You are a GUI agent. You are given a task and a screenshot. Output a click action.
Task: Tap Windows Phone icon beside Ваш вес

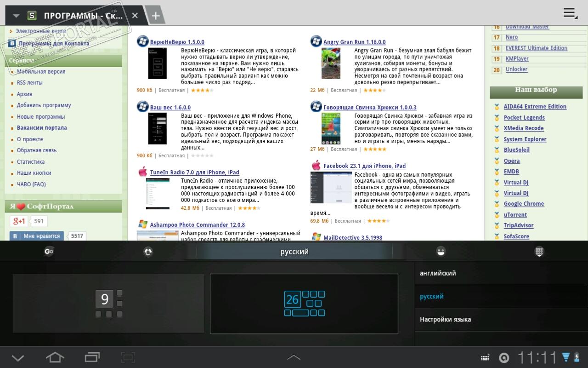point(142,107)
